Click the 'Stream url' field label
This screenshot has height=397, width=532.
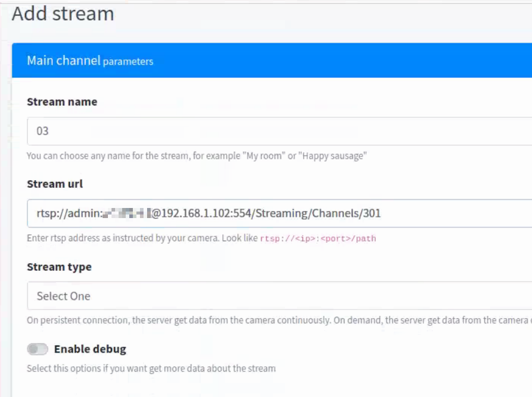(55, 184)
